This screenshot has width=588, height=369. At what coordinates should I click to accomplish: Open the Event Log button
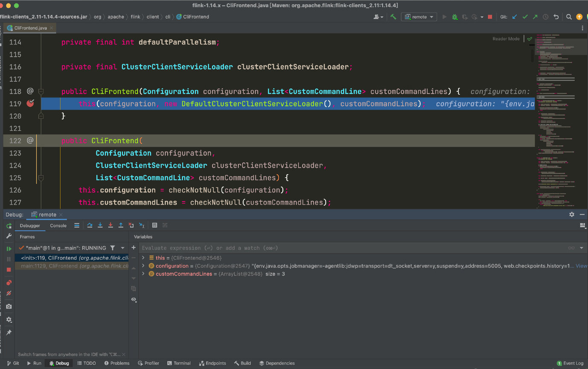click(x=570, y=363)
